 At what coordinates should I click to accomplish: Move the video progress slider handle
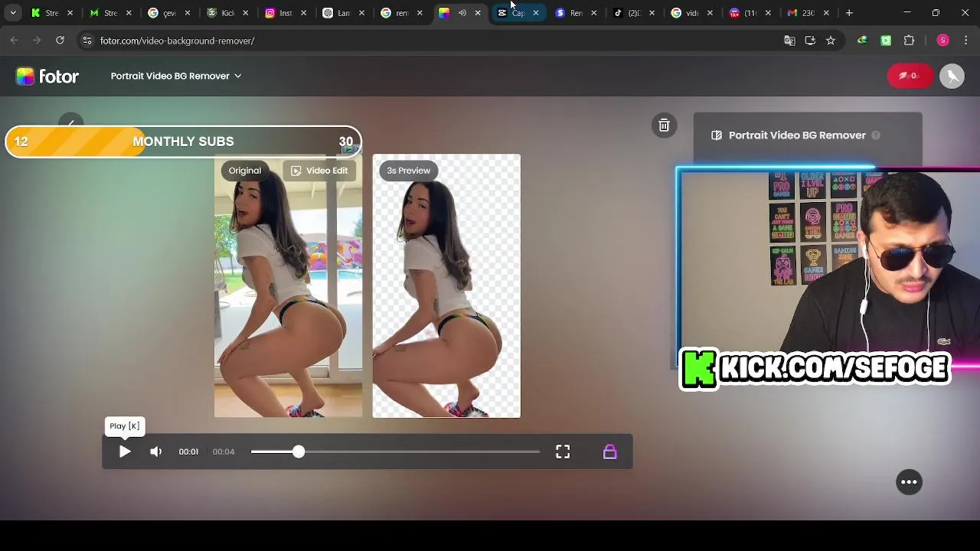299,452
